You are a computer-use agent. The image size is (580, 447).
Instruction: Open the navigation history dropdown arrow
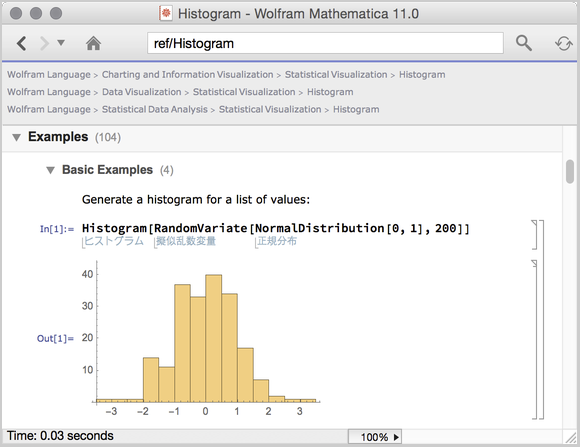click(x=61, y=43)
